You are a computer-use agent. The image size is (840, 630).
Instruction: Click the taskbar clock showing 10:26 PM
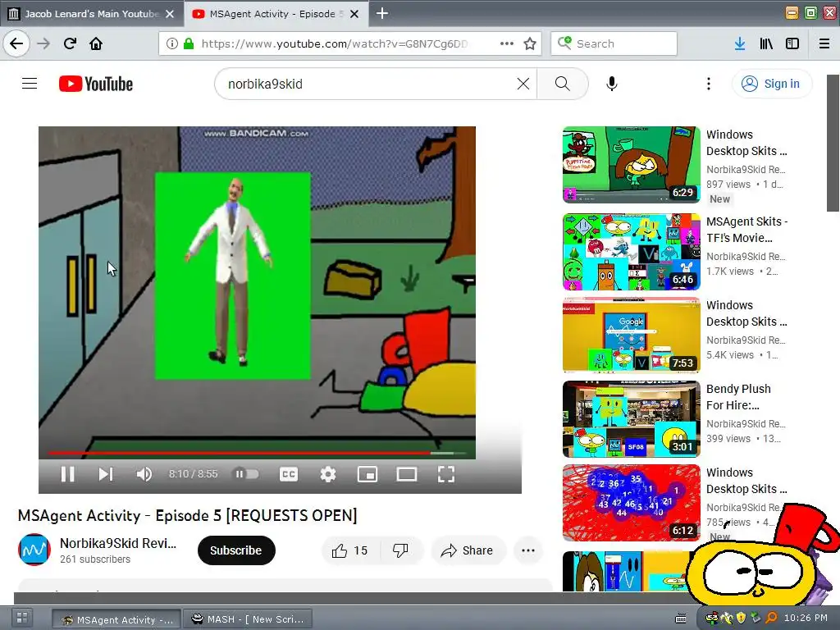(806, 618)
